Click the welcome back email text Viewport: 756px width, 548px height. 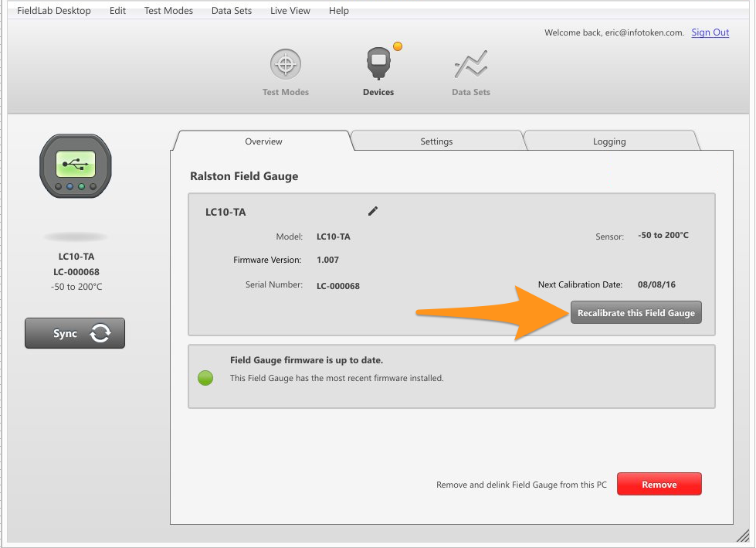[614, 32]
